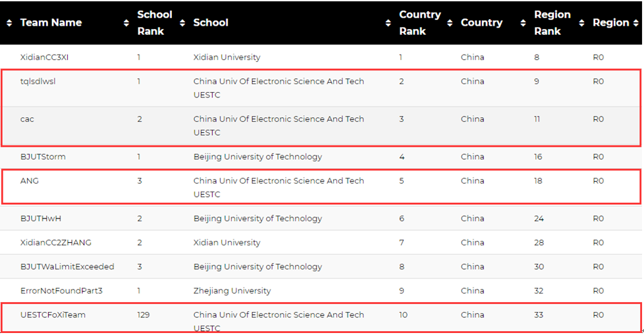644x335 pixels.
Task: Select the Country Rank column header
Action: click(419, 22)
